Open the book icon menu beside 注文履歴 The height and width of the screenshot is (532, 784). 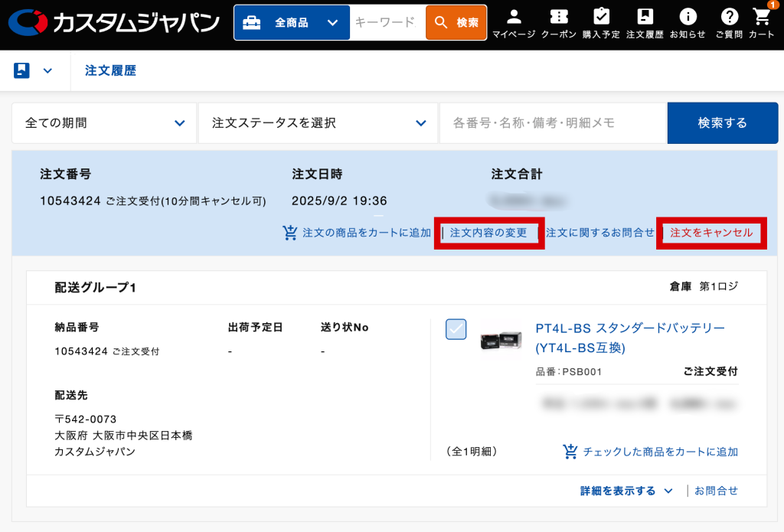pyautogui.click(x=33, y=71)
